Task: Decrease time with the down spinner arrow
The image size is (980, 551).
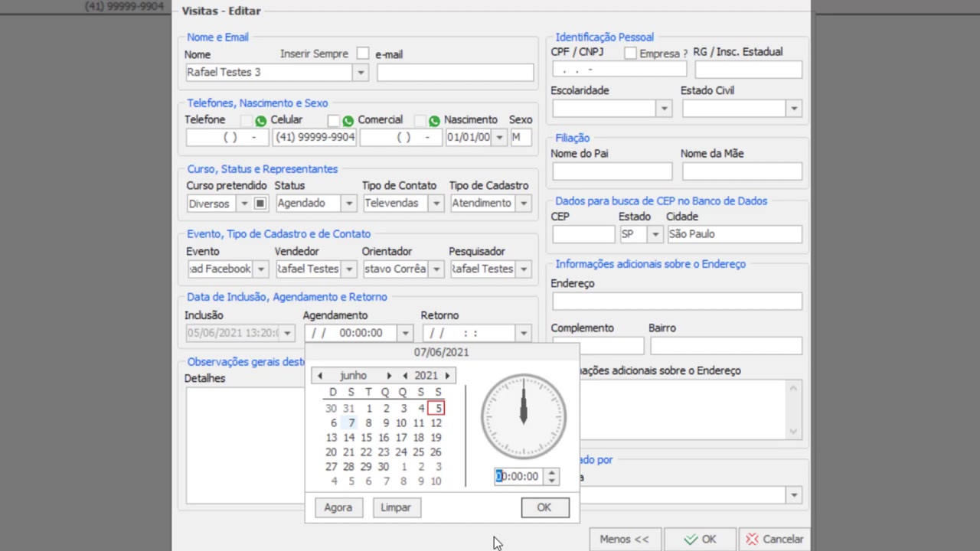Action: [551, 481]
